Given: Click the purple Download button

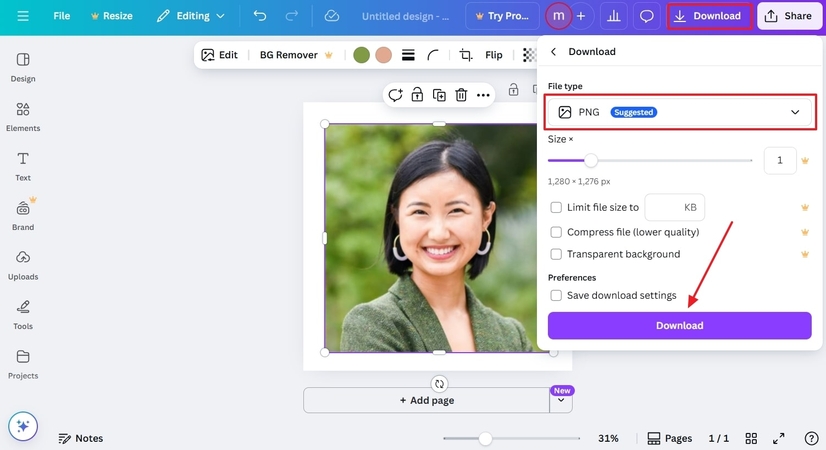Looking at the screenshot, I should 680,326.
